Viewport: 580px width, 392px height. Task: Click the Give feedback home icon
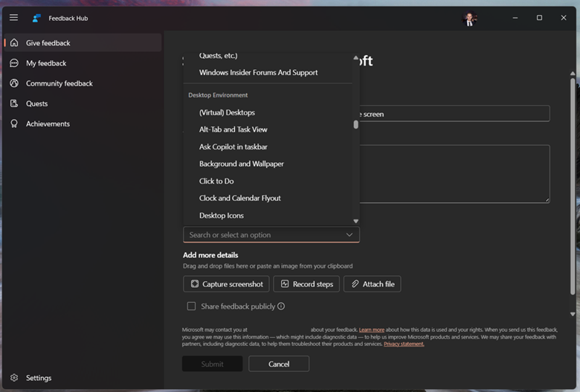[14, 42]
